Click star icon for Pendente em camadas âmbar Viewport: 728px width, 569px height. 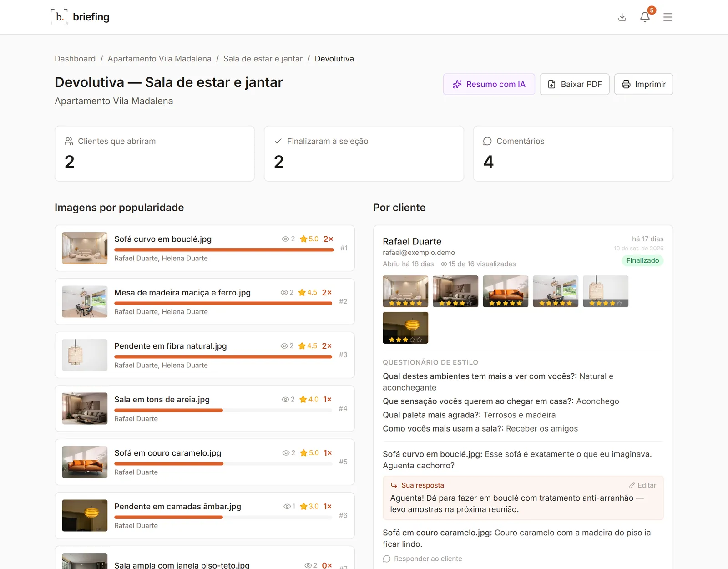tap(304, 507)
